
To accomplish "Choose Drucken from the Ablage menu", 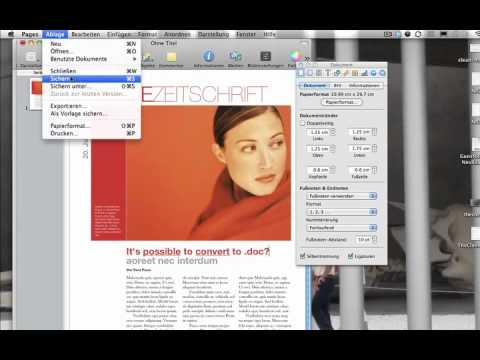I will pos(91,133).
